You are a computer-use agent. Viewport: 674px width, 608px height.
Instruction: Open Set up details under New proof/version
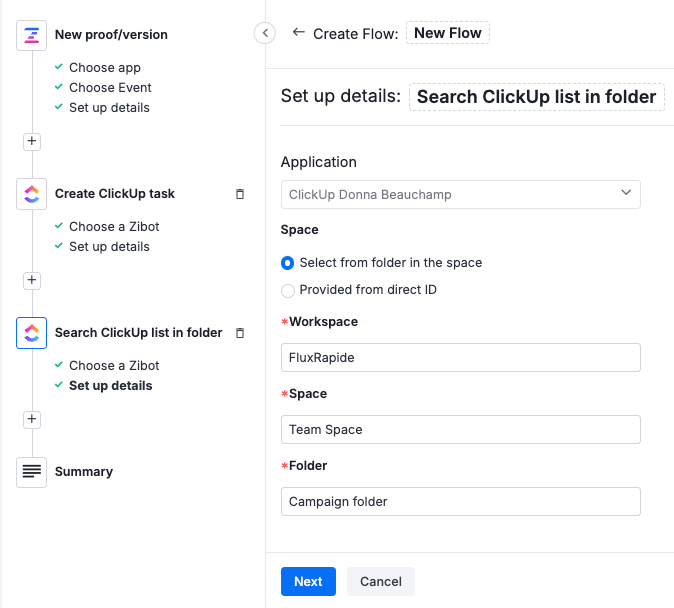(x=109, y=107)
